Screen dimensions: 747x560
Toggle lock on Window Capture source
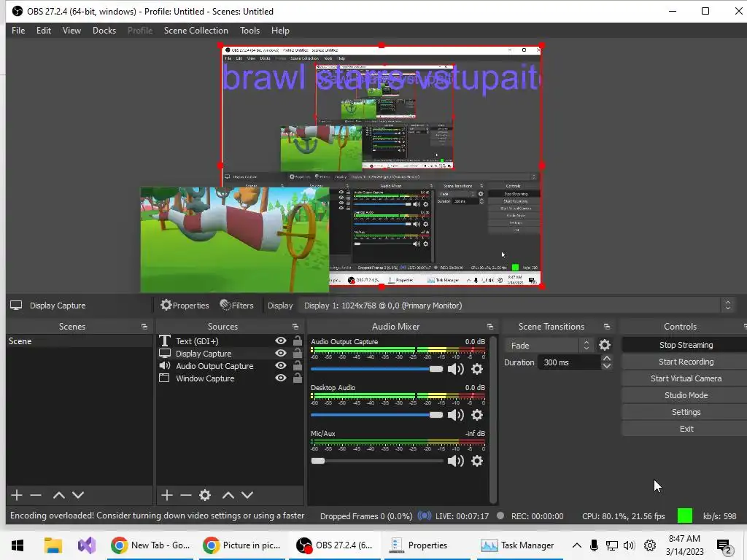pos(298,378)
